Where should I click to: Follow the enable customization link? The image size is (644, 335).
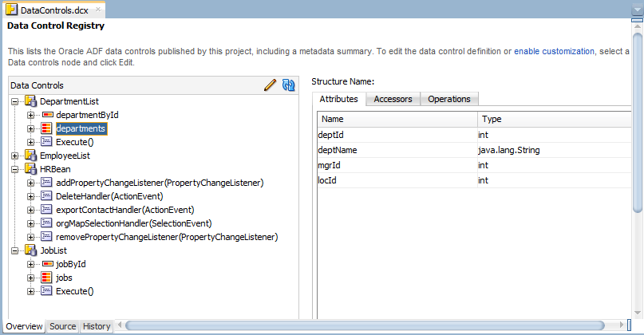[x=554, y=51]
